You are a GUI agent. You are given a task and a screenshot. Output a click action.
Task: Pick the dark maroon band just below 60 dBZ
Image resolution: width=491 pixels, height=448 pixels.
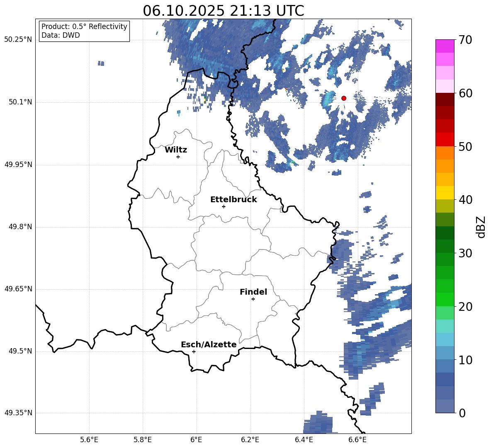pos(445,99)
